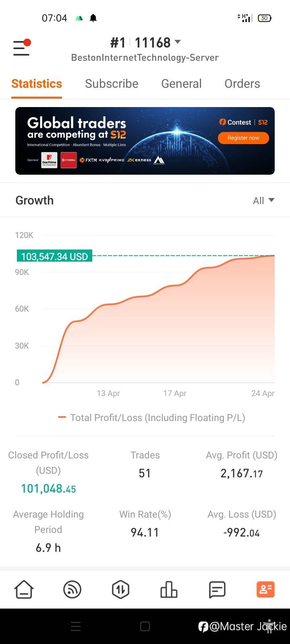
Task: Click the 'Register now' banner button
Action: pos(243,138)
